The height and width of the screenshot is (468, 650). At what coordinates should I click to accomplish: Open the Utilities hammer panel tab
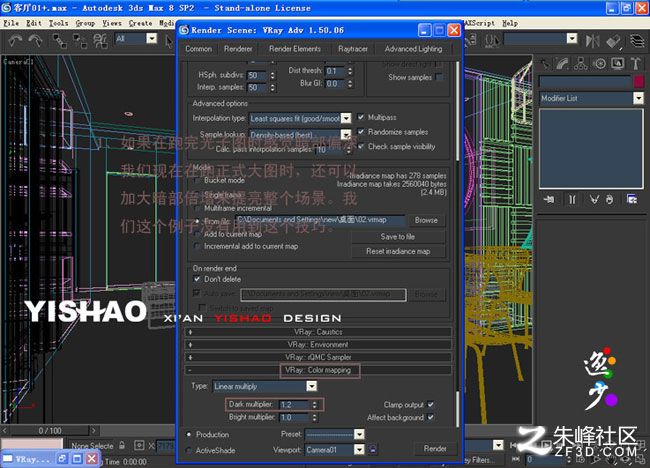coord(635,63)
